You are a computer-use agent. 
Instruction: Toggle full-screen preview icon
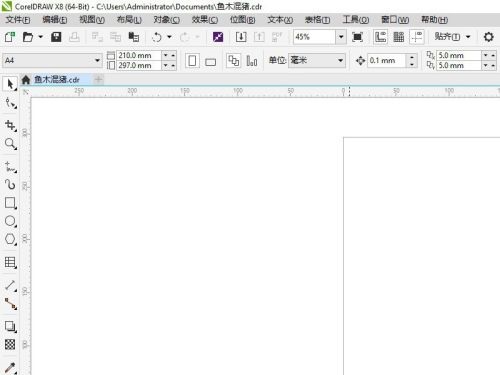click(357, 37)
